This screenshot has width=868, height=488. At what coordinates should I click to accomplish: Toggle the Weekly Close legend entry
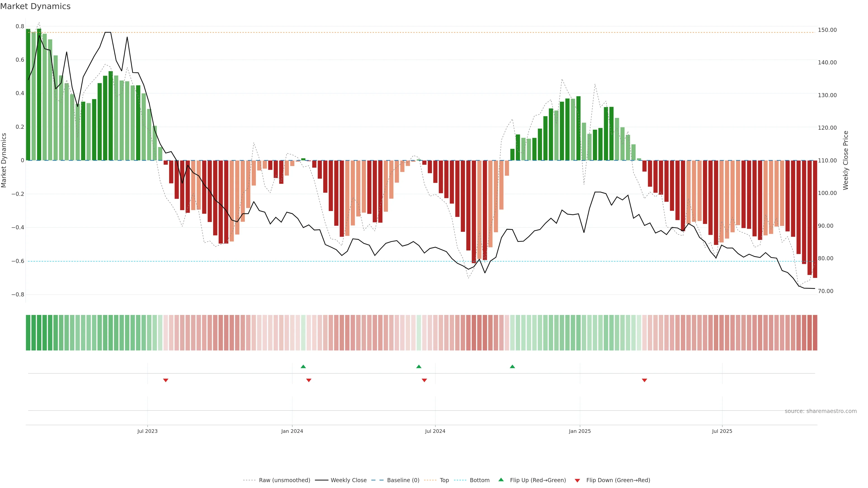[348, 480]
